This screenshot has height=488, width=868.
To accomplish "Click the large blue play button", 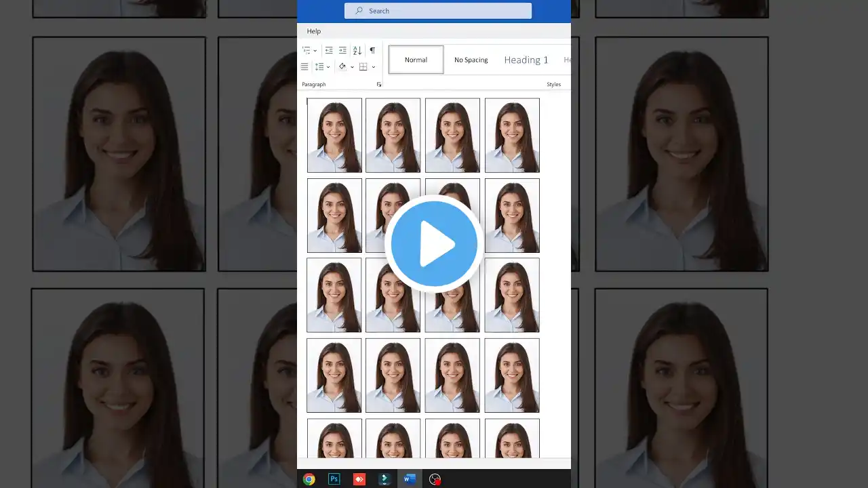I will pyautogui.click(x=434, y=243).
